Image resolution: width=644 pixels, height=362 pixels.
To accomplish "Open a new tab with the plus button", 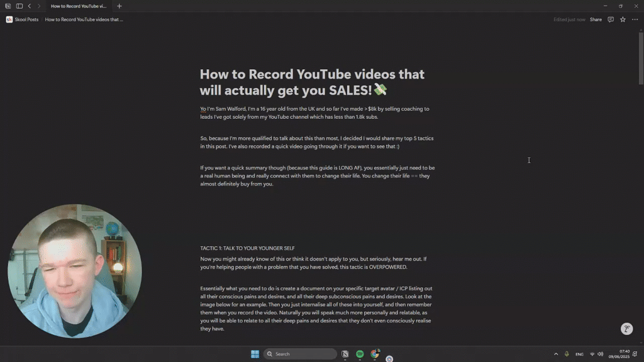I will [x=119, y=6].
